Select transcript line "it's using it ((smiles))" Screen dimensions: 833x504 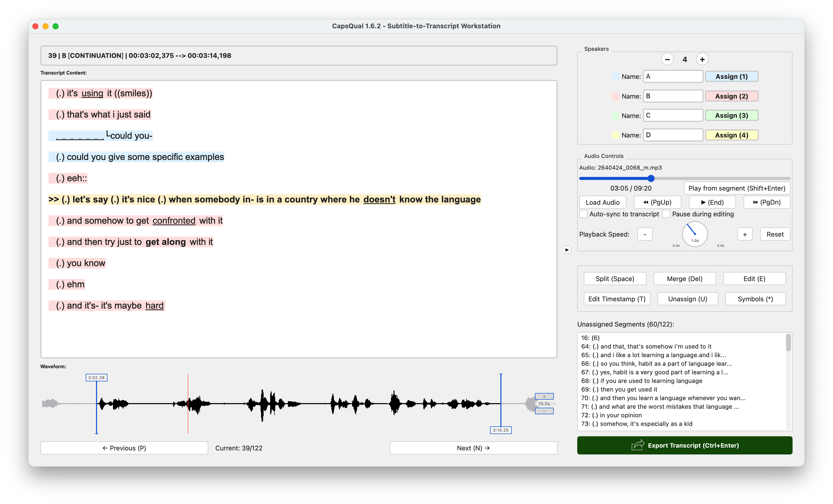click(x=100, y=93)
